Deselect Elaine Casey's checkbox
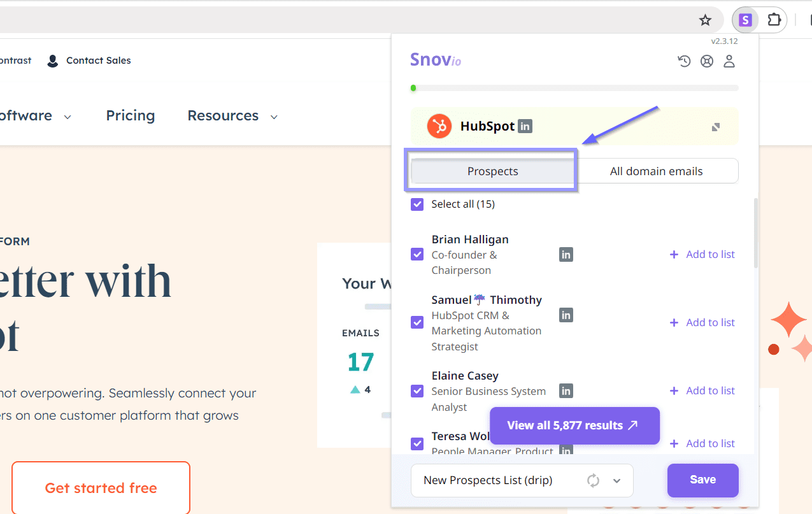812x514 pixels. pyautogui.click(x=417, y=390)
